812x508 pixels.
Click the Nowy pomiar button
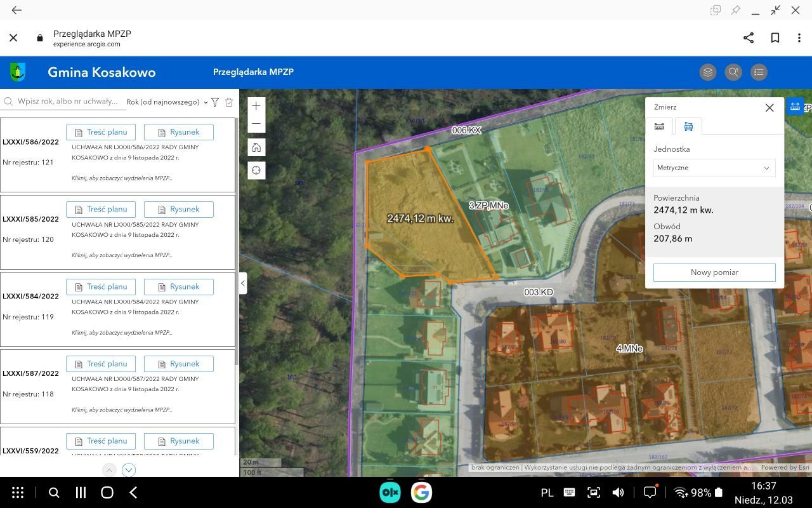(714, 272)
